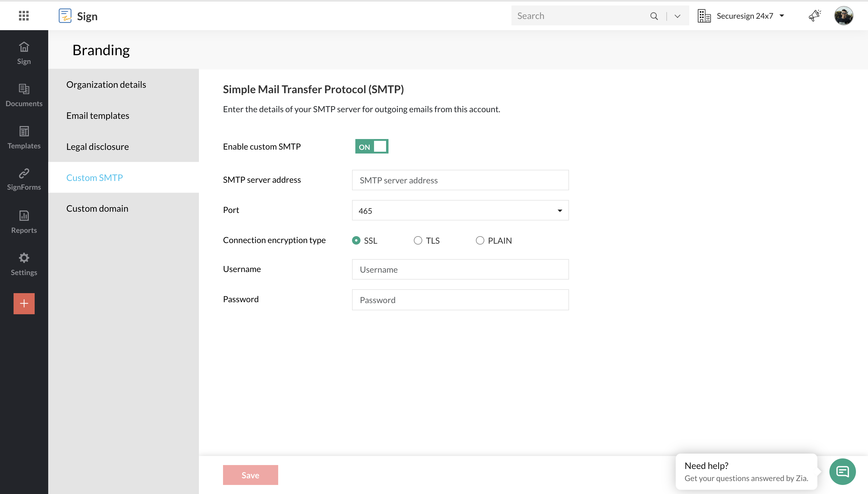Go to Sign home in sidebar

pos(24,52)
